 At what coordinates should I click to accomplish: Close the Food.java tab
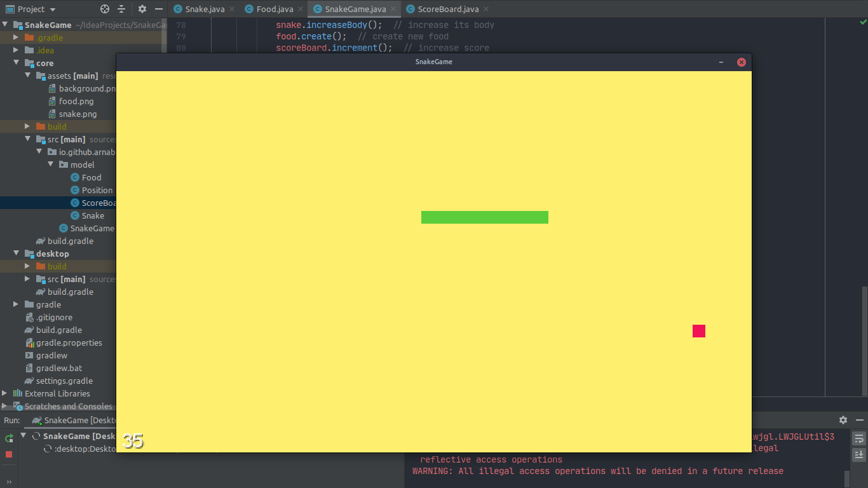click(300, 9)
